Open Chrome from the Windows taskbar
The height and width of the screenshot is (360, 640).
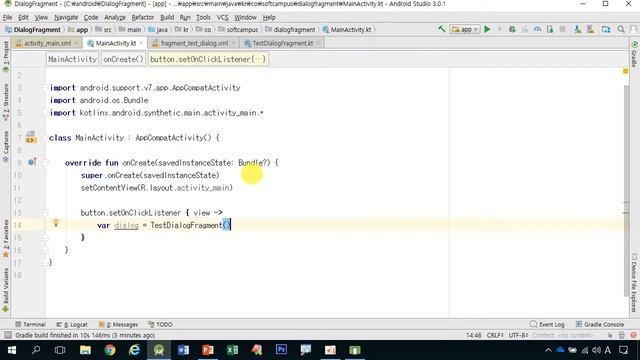(110, 350)
